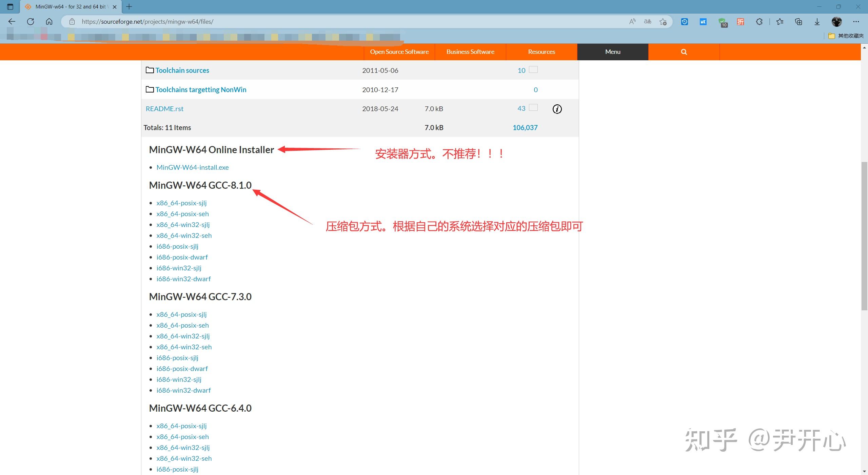Open the translate page icon
Screen dimensions: 868x475
tap(648, 22)
